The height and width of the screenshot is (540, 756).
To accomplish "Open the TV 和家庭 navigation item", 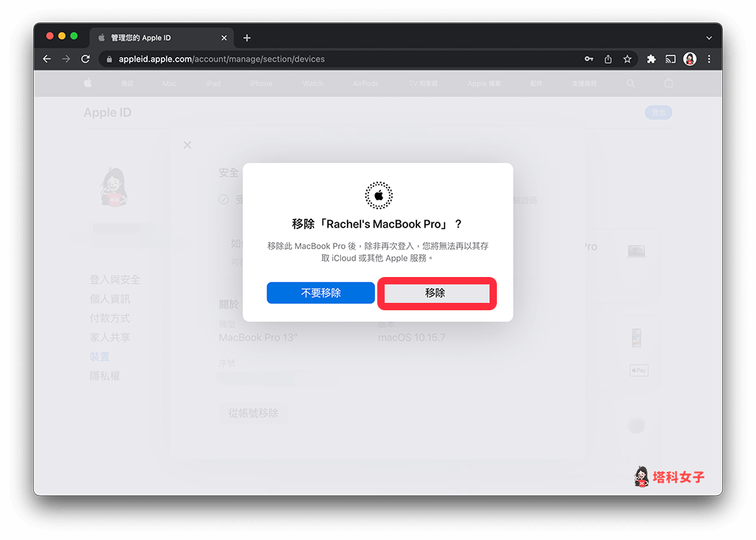I will pos(423,83).
